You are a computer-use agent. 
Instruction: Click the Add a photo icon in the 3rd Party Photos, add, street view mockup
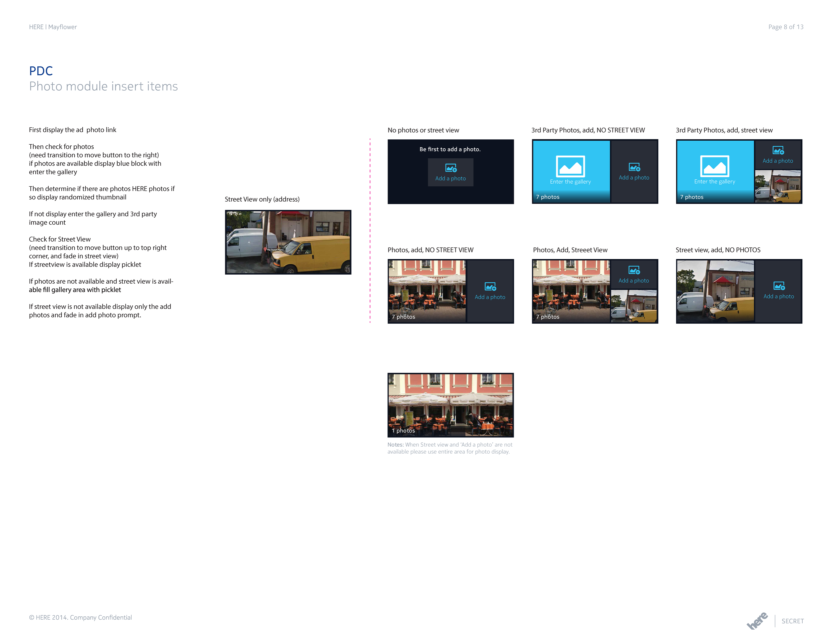[x=778, y=150]
